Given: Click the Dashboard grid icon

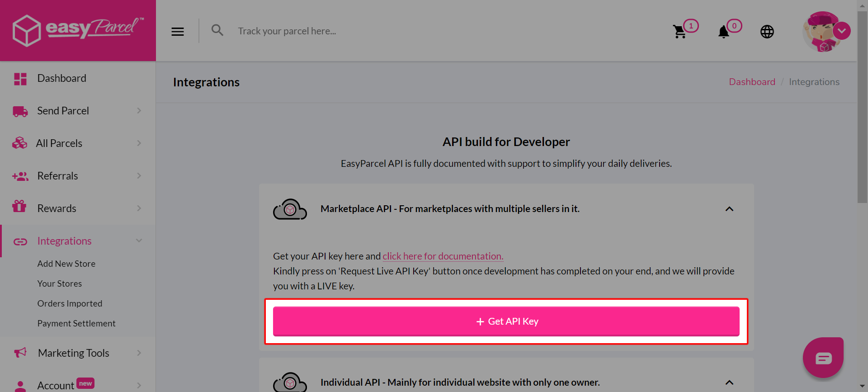Looking at the screenshot, I should click(20, 79).
